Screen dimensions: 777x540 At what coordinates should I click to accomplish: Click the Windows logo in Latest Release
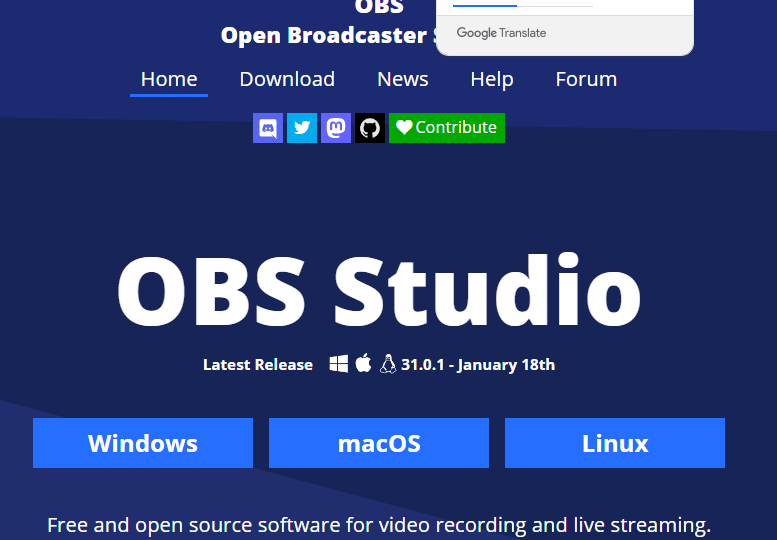tap(338, 364)
